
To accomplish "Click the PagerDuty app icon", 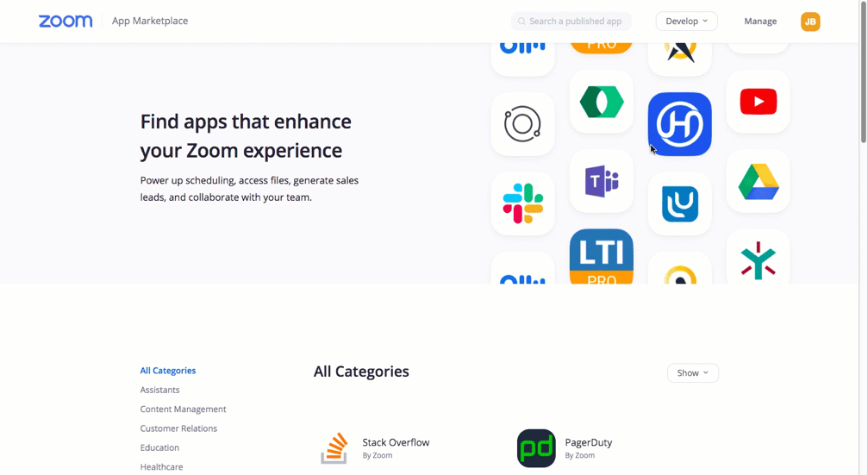I will [536, 448].
